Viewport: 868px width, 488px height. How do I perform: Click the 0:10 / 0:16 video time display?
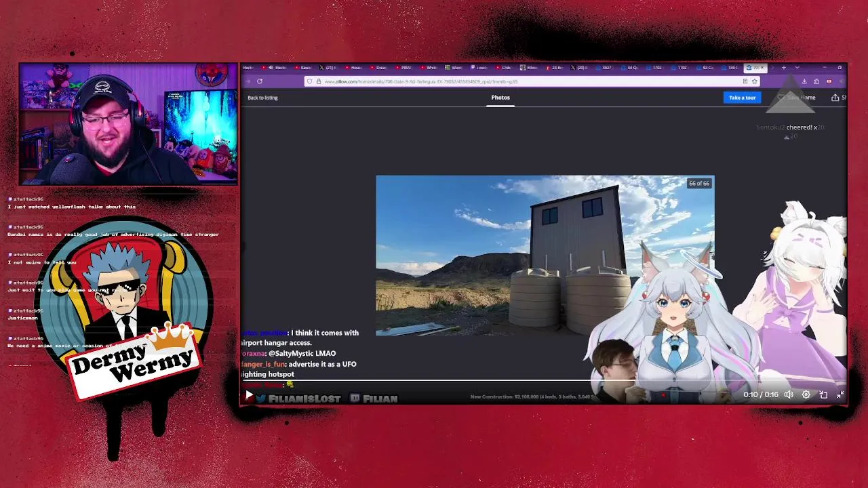(761, 394)
